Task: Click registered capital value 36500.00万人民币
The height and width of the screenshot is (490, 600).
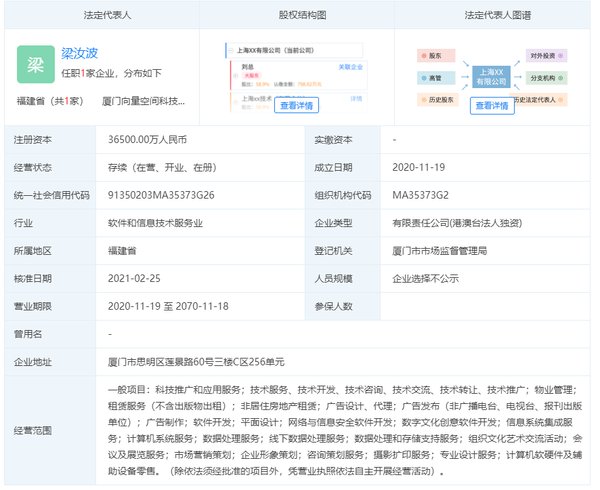Action: [x=147, y=140]
